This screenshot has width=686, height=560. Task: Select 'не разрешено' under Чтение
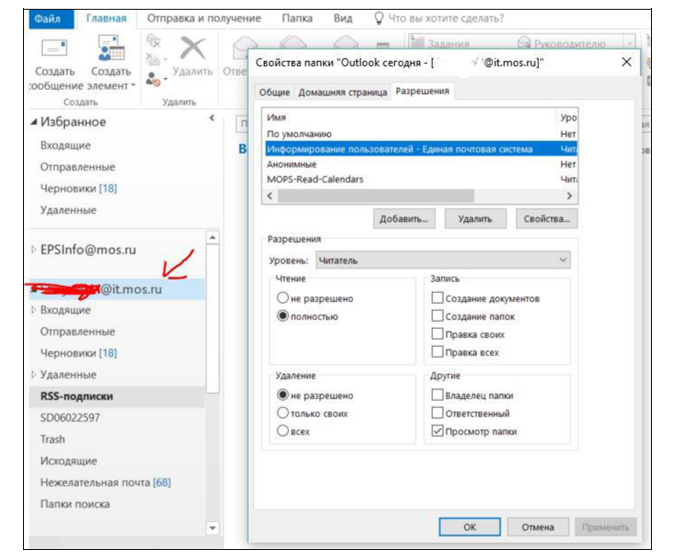pos(283,299)
